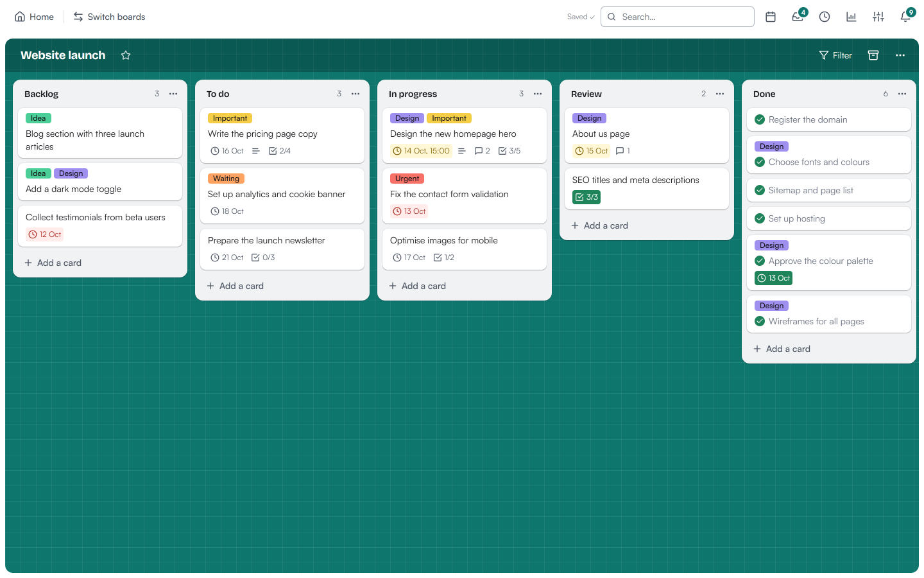Screen dimensions: 924x578
Task: Click the 18 Oct due date badge
Action: [x=227, y=211]
